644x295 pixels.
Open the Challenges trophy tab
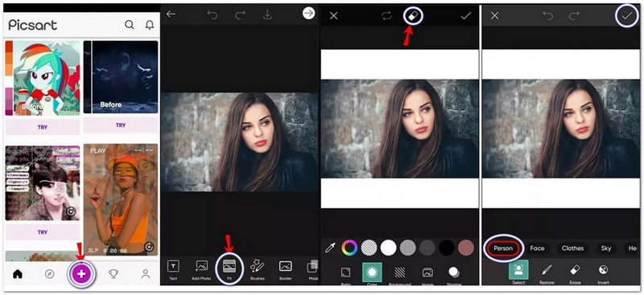coord(114,274)
